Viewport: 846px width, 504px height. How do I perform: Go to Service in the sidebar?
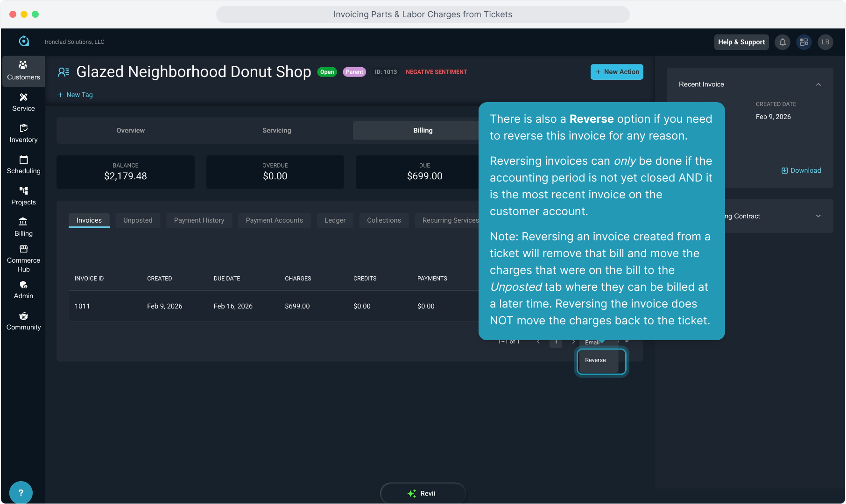[23, 102]
